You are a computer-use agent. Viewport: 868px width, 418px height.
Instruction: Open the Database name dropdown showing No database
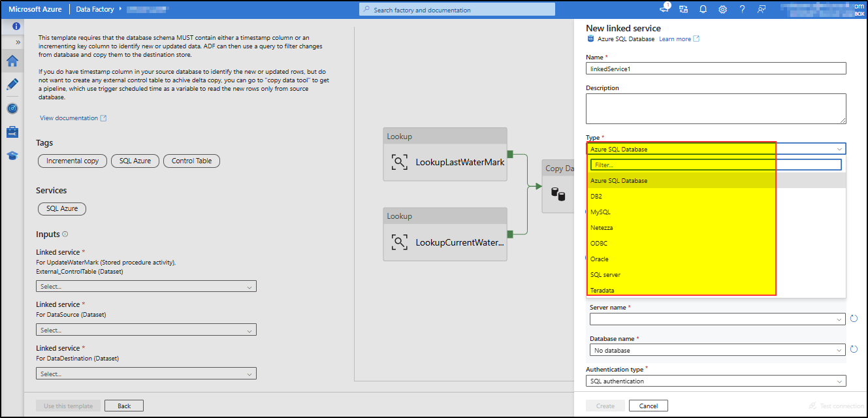(716, 350)
